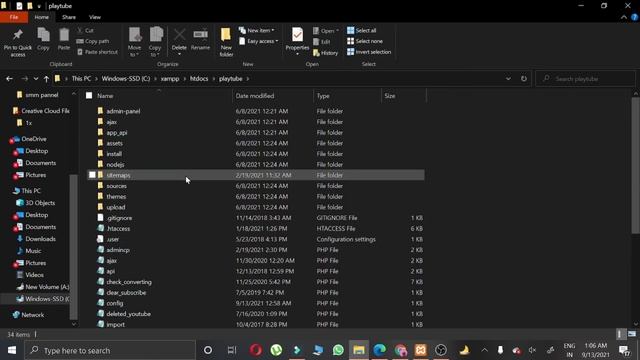This screenshot has height=360, width=640.
Task: Select the .htaccess file
Action: (118, 228)
